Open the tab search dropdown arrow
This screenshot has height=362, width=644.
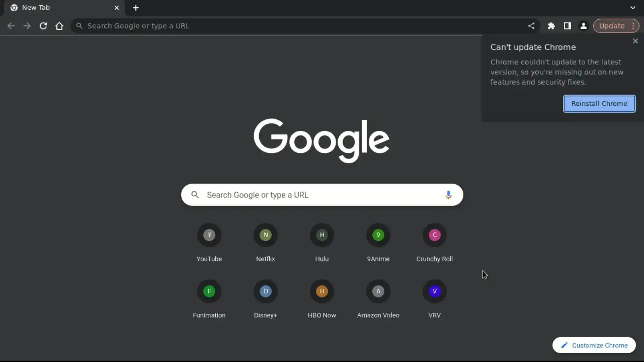click(633, 8)
